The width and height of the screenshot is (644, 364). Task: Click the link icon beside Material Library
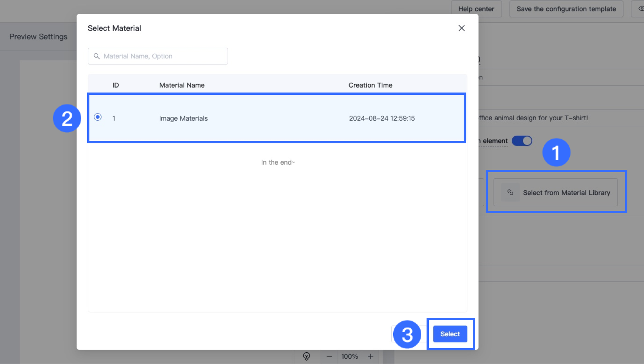click(x=510, y=193)
